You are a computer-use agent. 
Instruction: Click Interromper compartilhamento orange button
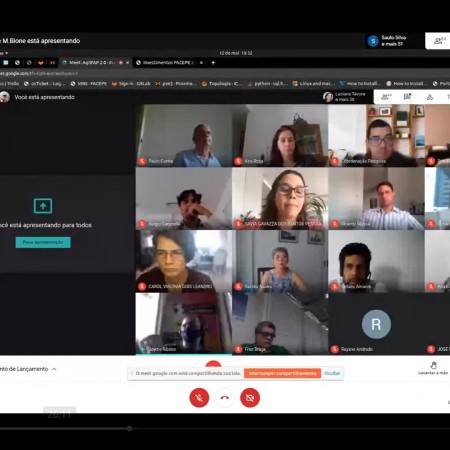282,373
